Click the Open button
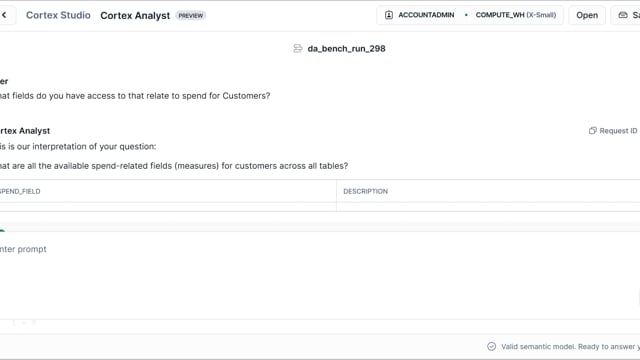640x360 pixels. (587, 15)
